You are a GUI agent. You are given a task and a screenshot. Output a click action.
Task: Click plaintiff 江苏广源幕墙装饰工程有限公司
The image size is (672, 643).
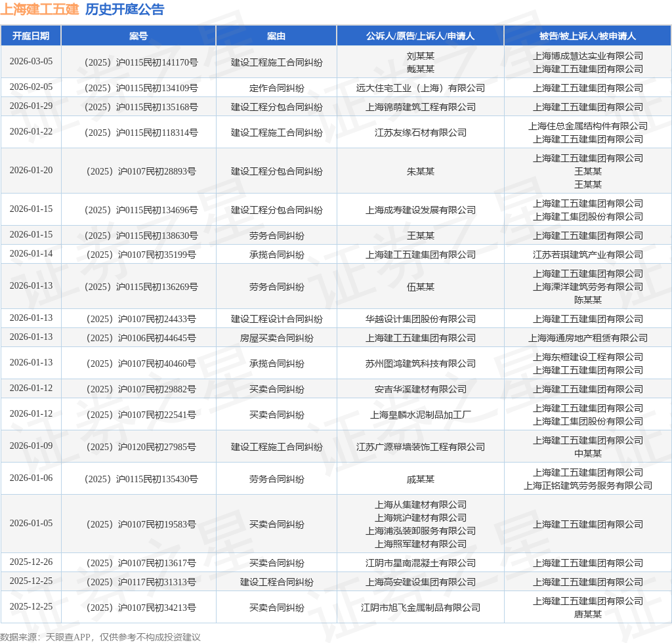point(421,447)
